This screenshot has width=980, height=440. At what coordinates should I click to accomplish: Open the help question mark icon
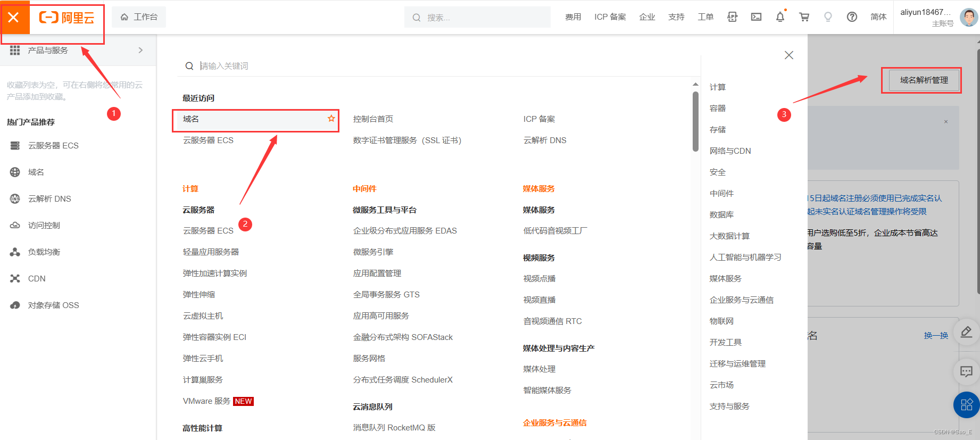click(852, 17)
